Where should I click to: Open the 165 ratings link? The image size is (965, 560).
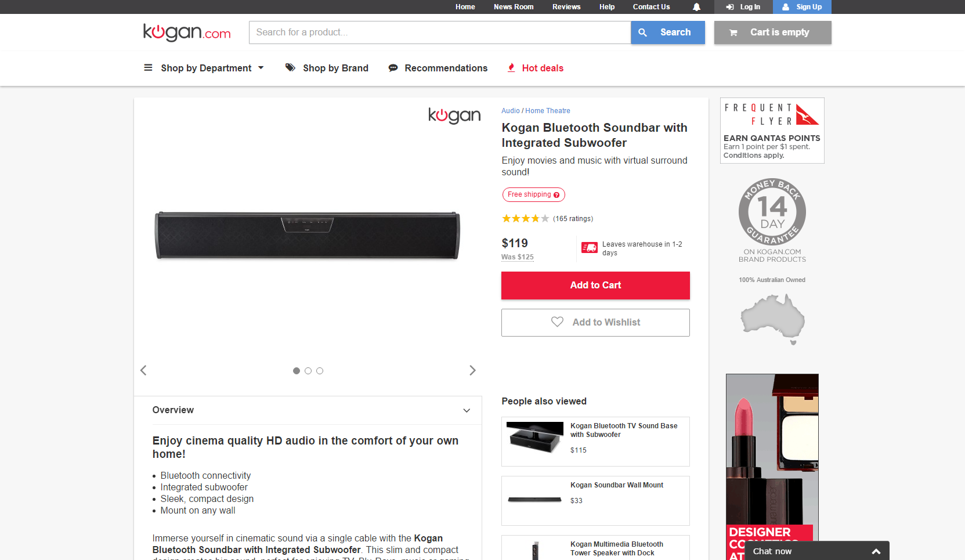[573, 219]
